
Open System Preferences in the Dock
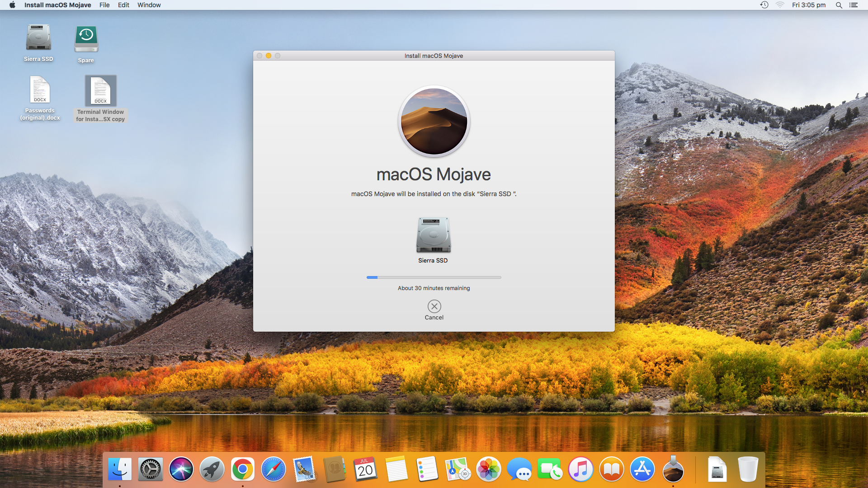pos(151,469)
